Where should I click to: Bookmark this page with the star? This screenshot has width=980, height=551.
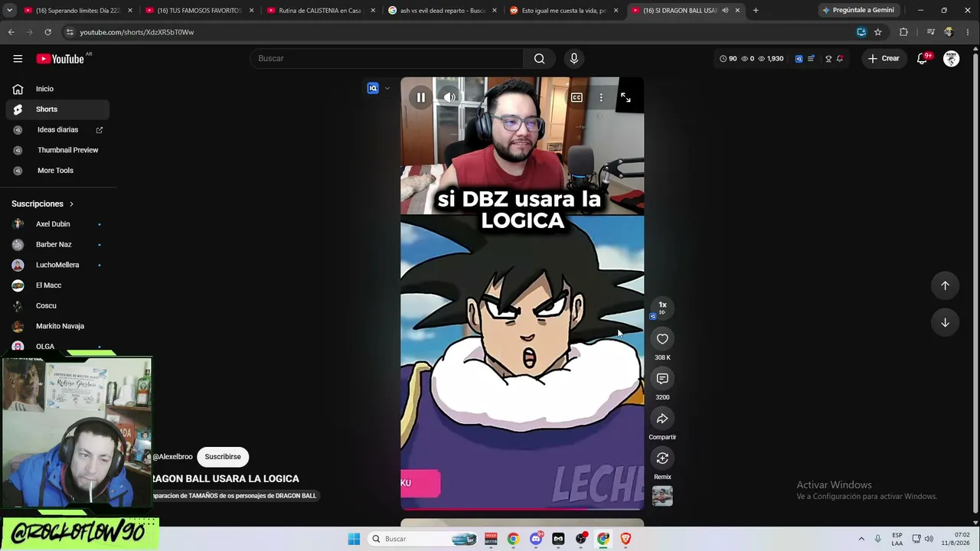tap(878, 32)
